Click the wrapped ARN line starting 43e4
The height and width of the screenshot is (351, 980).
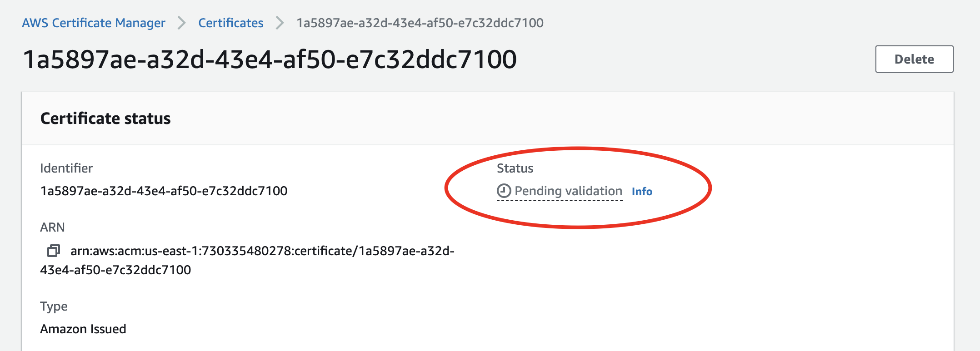(115, 270)
